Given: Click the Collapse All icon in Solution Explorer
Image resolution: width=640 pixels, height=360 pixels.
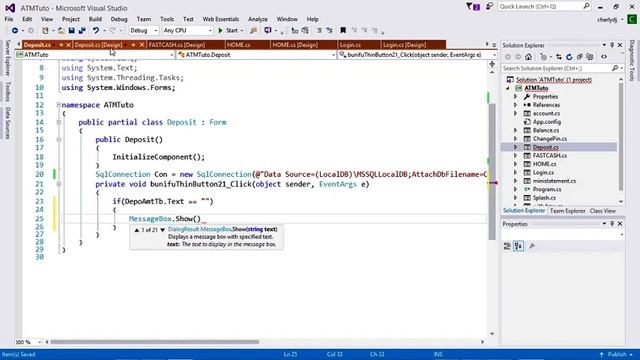Looking at the screenshot, I should click(580, 57).
